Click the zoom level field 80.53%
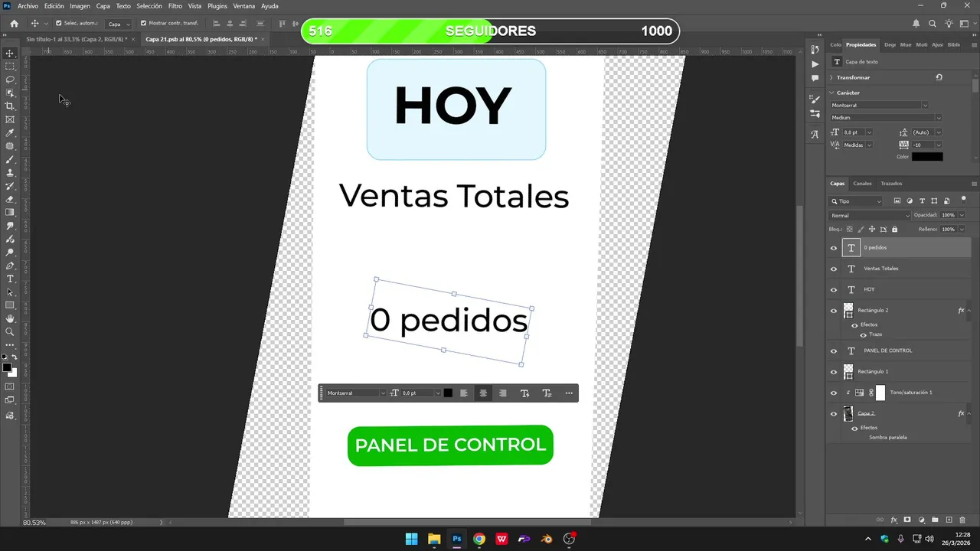The image size is (980, 551). tap(34, 523)
